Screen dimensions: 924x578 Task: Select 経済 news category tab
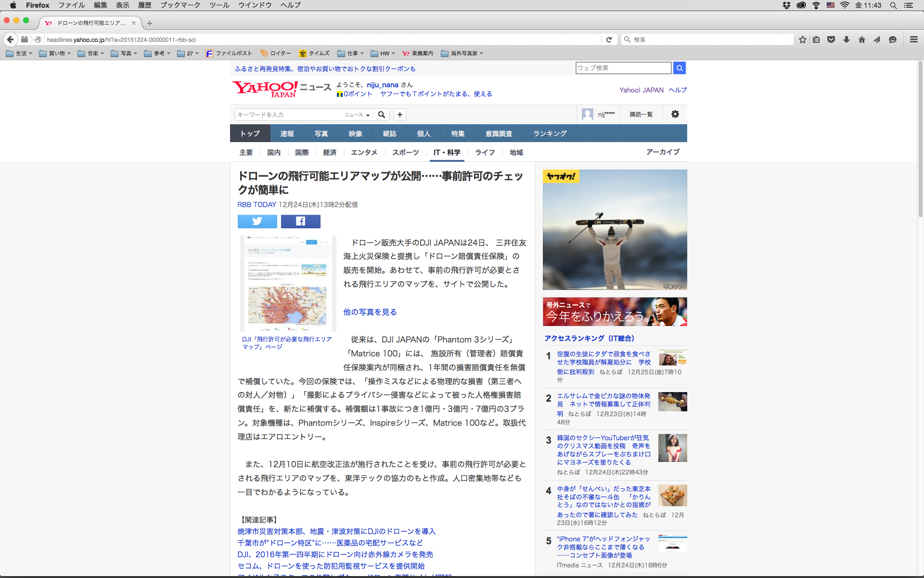(x=330, y=152)
